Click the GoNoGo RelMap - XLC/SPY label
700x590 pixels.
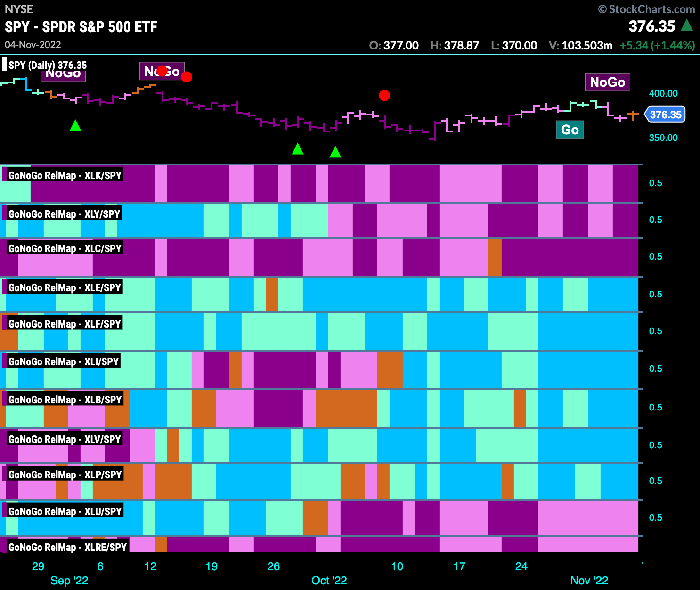pos(65,248)
